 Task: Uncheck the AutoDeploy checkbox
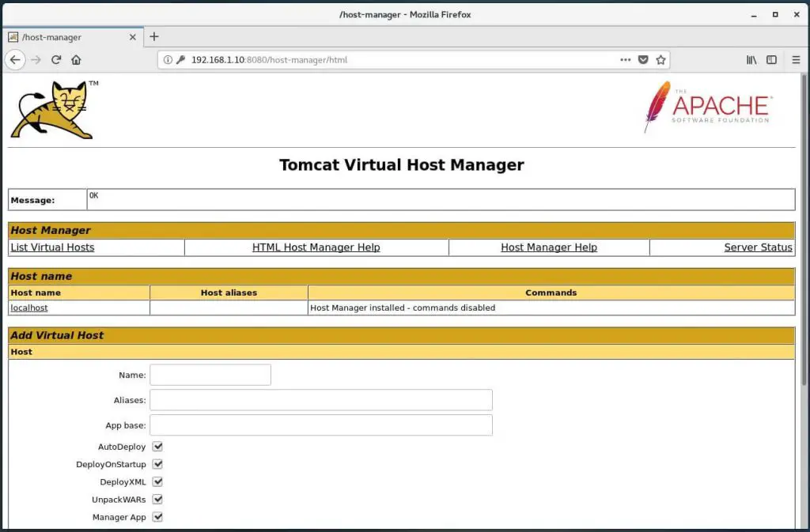(157, 447)
